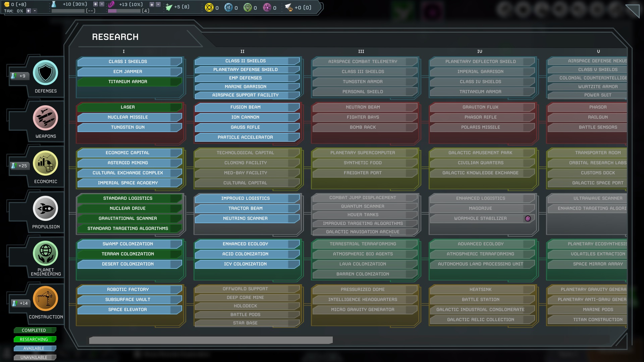The image size is (644, 362).
Task: Click the +14 flask badge near Construction
Action: pos(20,303)
